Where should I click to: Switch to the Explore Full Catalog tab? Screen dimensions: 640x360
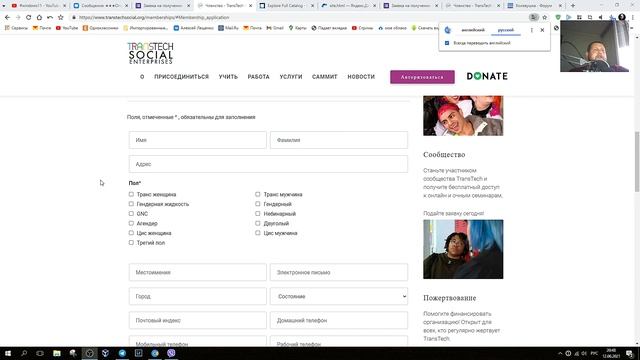(x=287, y=6)
